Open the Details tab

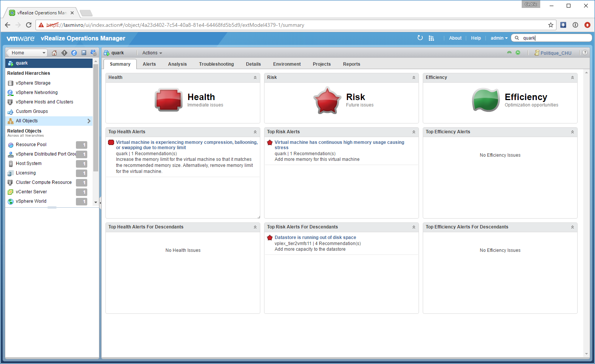[x=253, y=64]
